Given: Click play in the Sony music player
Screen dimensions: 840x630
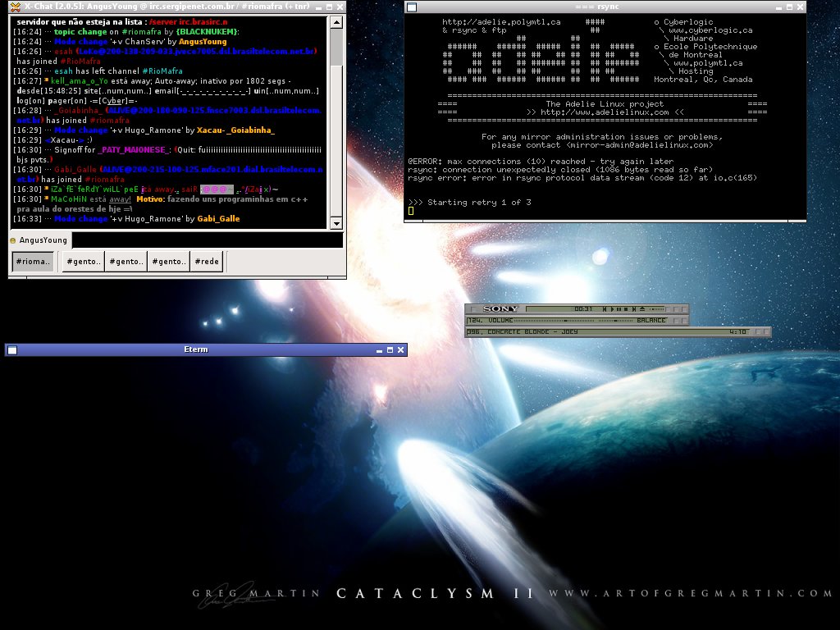Looking at the screenshot, I should point(612,309).
